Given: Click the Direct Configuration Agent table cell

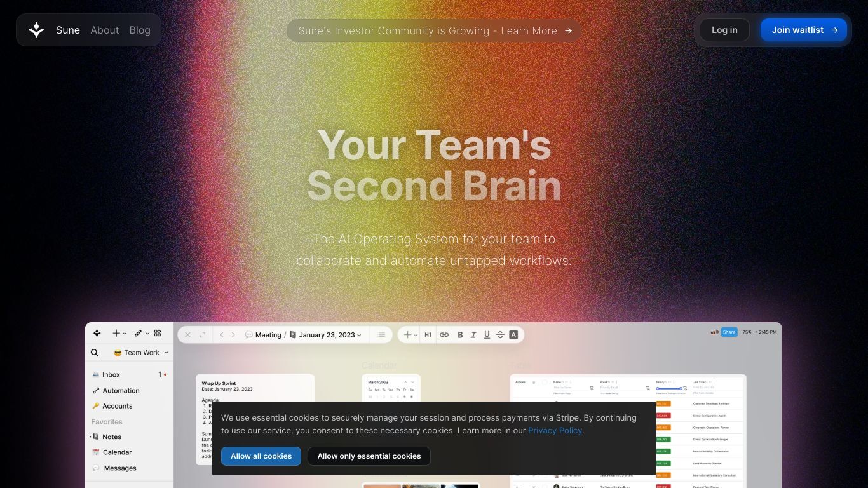Looking at the screenshot, I should pos(709,416).
